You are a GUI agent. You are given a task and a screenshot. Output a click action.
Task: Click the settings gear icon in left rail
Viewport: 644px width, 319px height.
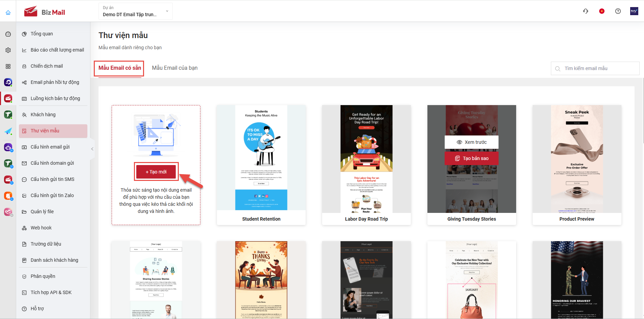(8, 50)
